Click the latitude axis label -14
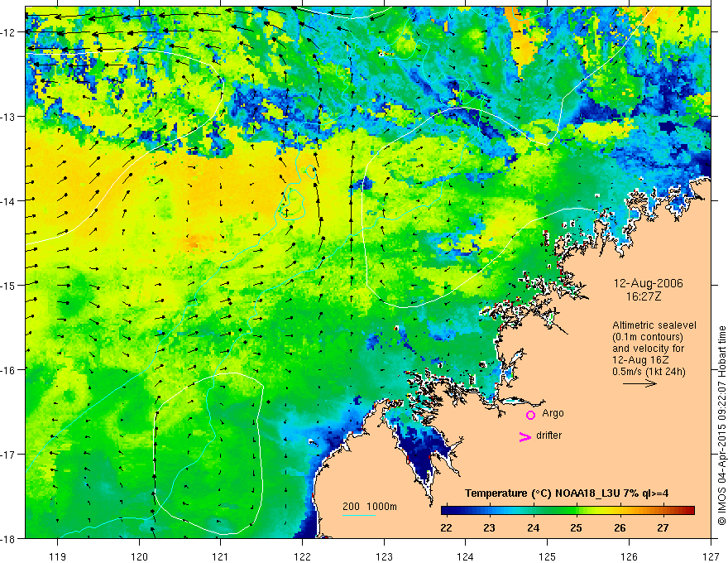Image resolution: width=728 pixels, height=563 pixels. (8, 200)
